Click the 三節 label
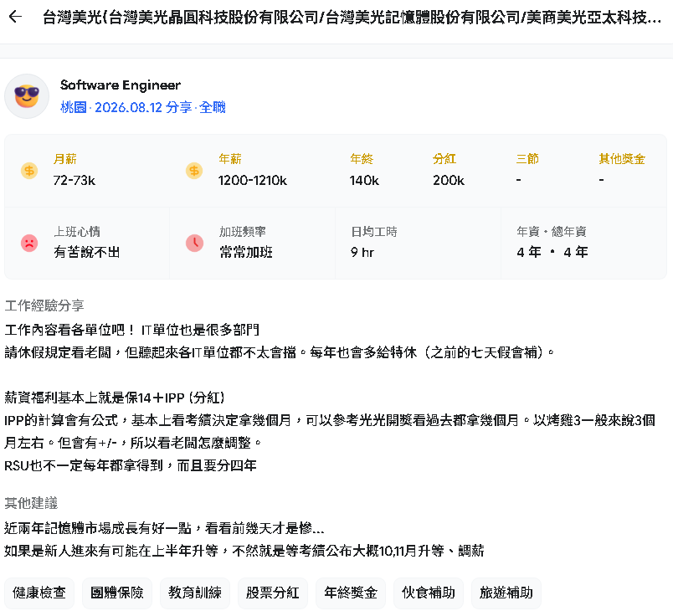 click(x=527, y=159)
